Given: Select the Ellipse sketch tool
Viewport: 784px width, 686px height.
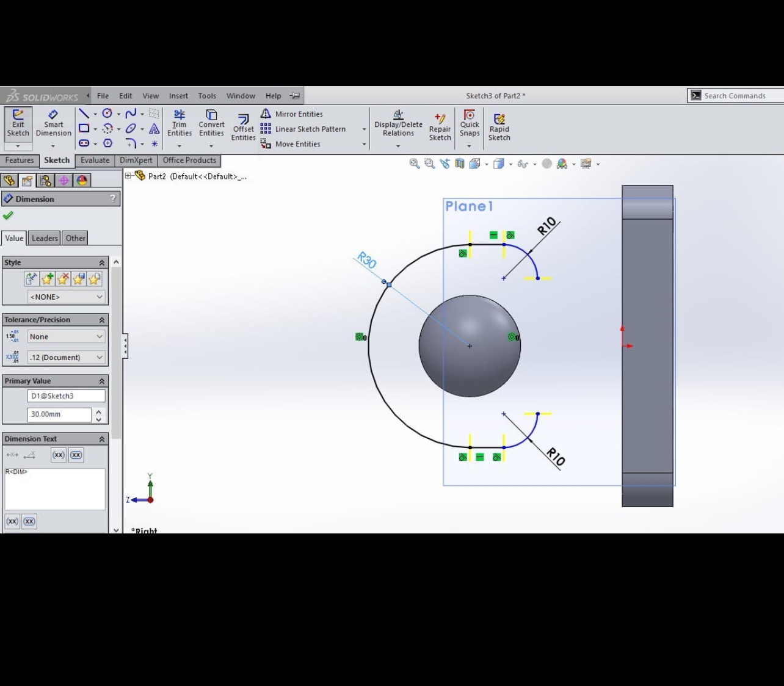Looking at the screenshot, I should 131,128.
